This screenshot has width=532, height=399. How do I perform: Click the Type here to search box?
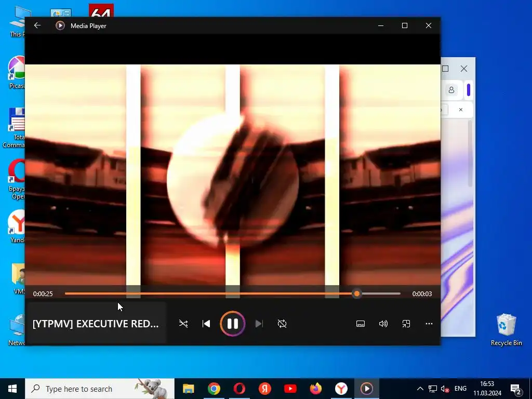100,389
